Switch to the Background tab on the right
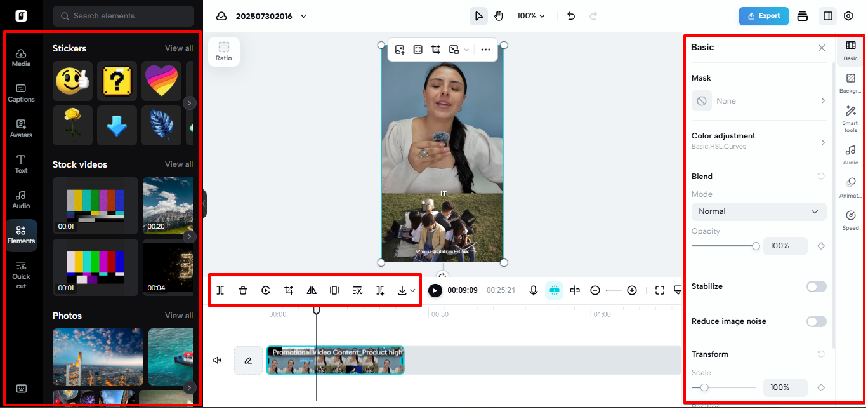The width and height of the screenshot is (868, 409). point(850,83)
